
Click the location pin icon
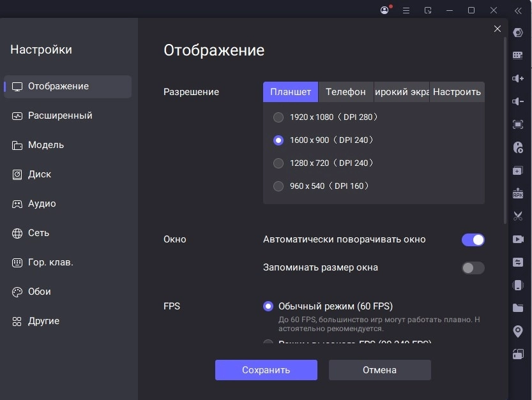[x=518, y=331]
